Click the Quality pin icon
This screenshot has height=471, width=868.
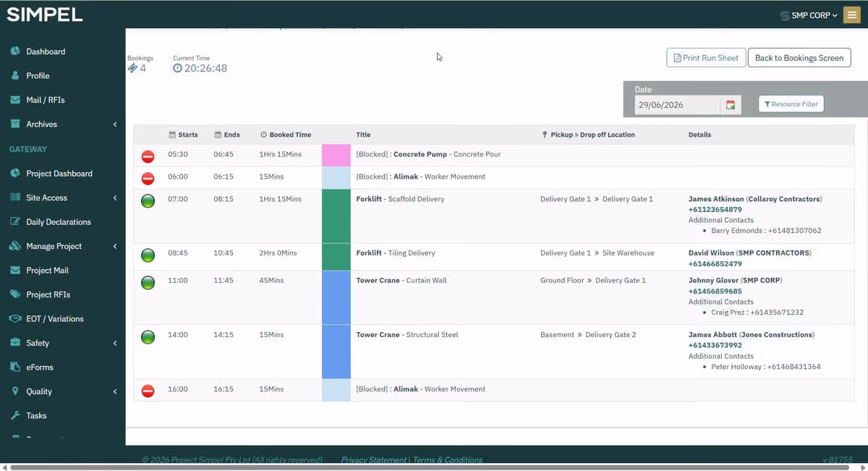[15, 391]
